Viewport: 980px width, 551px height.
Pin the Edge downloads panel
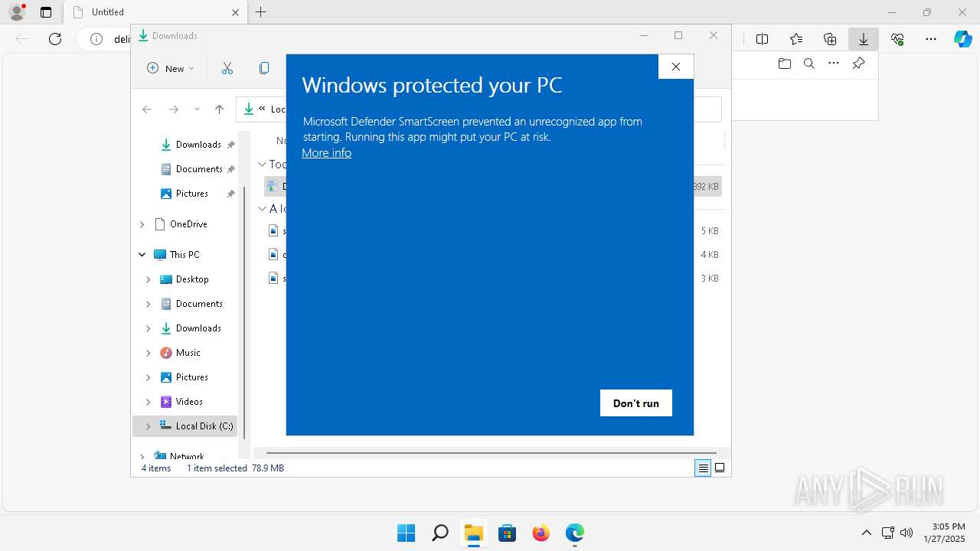tap(858, 64)
